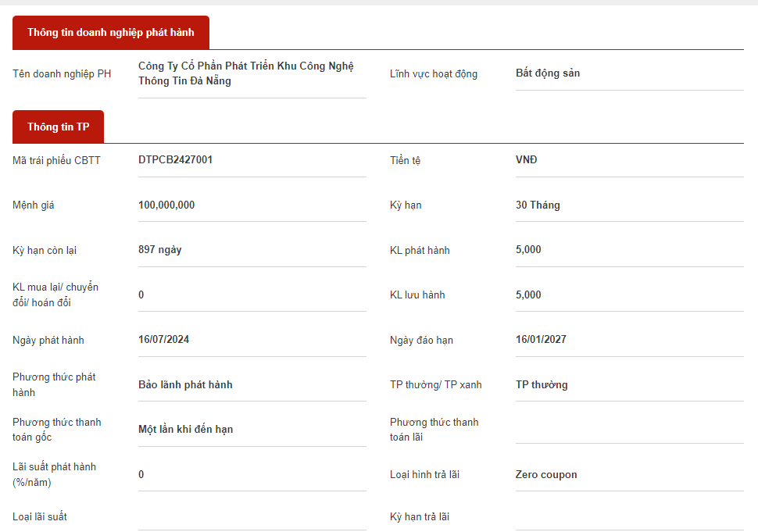Select bond code DTPCB2427001
Viewport: 758px width, 532px height.
(x=175, y=160)
